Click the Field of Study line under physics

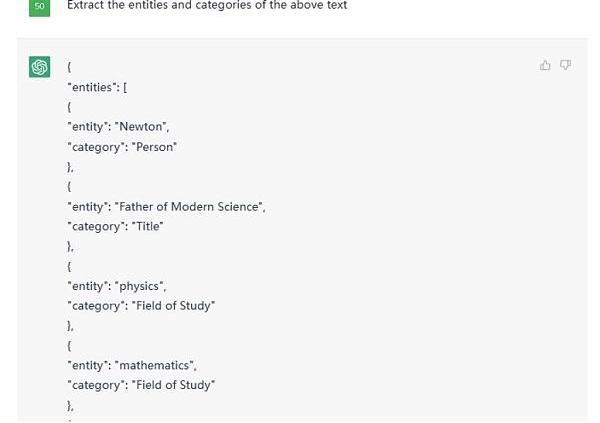pos(141,306)
